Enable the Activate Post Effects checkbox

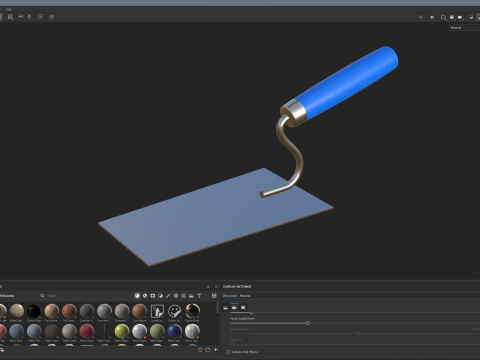tap(228, 352)
